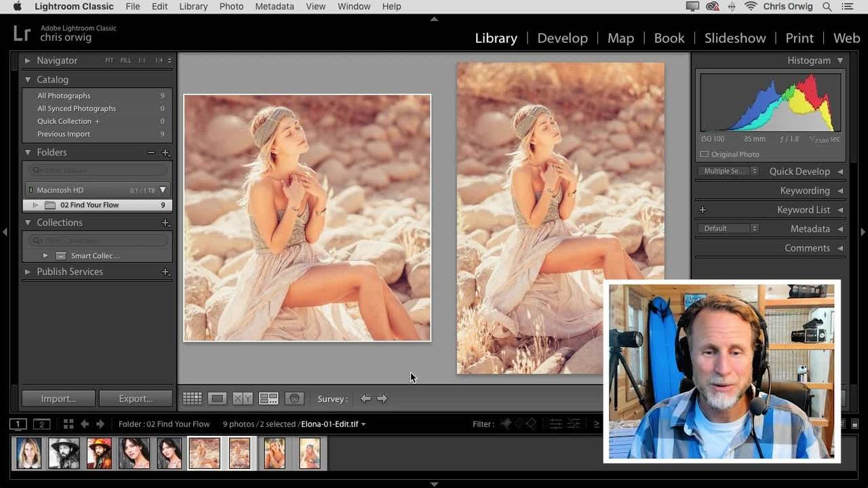Add keyword with Keyword List plus icon
868x488 pixels.
pyautogui.click(x=703, y=210)
